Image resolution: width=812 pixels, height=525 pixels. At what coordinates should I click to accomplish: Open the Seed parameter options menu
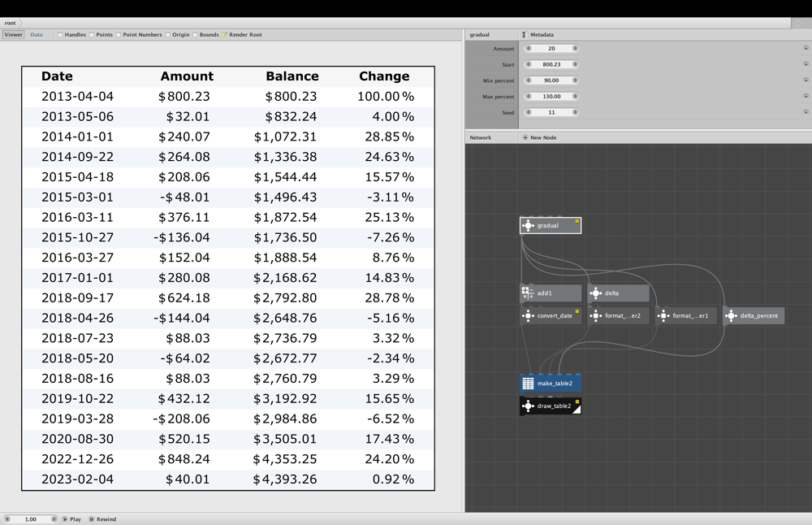(806, 112)
